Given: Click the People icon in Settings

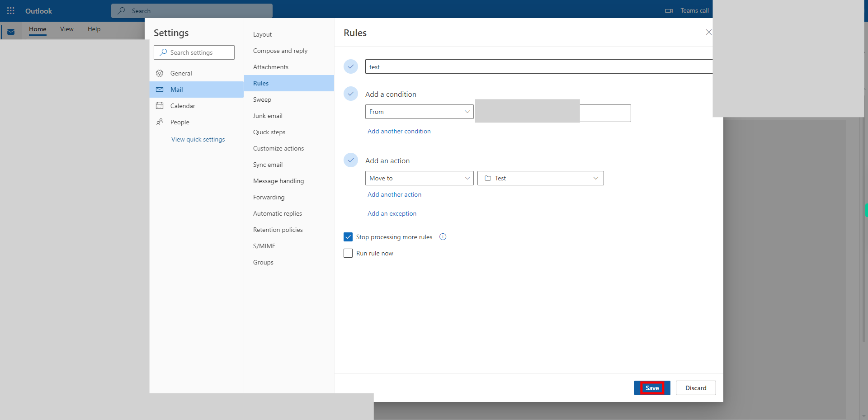Looking at the screenshot, I should pos(160,122).
